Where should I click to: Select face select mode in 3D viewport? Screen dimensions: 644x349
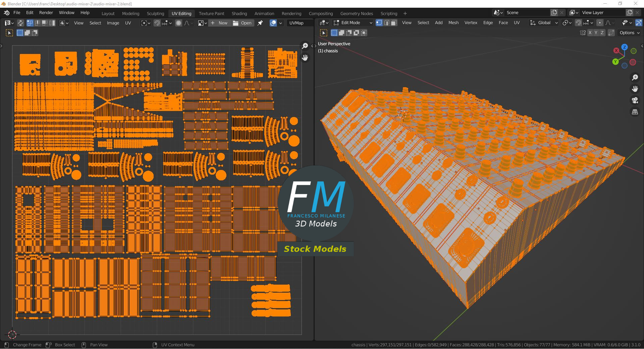(x=394, y=23)
